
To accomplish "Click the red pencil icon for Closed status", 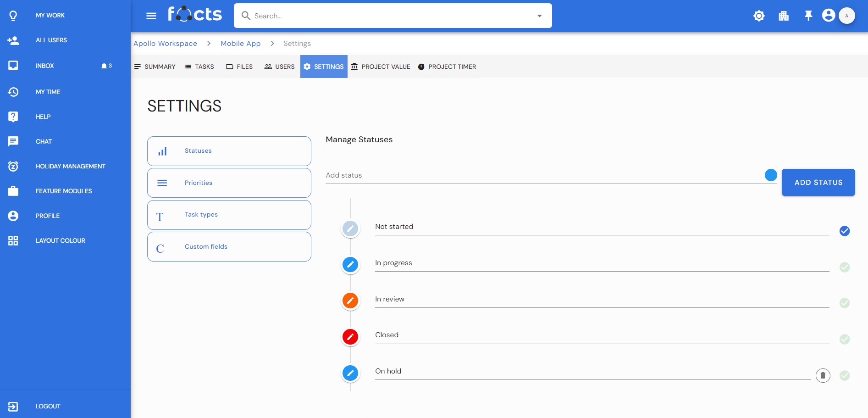I will point(350,337).
